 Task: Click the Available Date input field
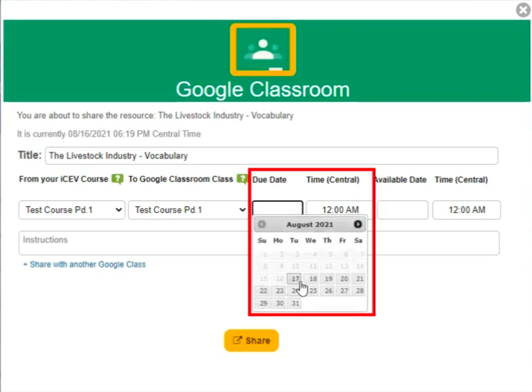[402, 210]
